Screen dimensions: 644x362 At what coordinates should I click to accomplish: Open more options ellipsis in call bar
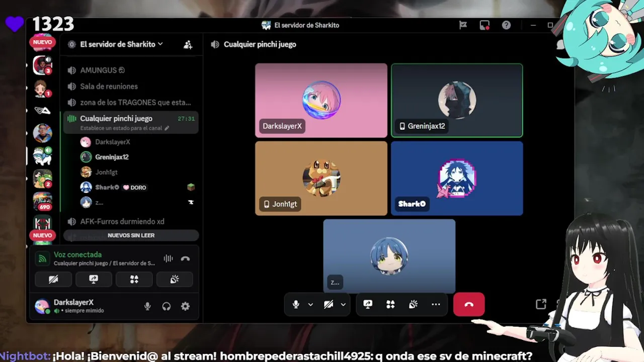coord(436,305)
